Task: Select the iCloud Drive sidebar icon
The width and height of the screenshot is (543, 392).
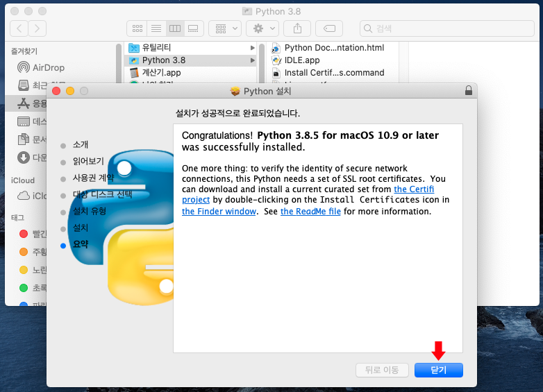Action: (x=23, y=196)
